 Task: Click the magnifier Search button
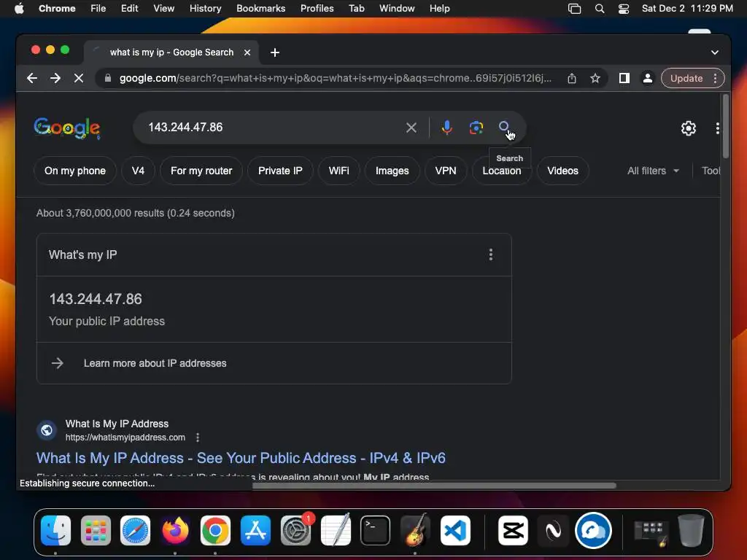504,127
